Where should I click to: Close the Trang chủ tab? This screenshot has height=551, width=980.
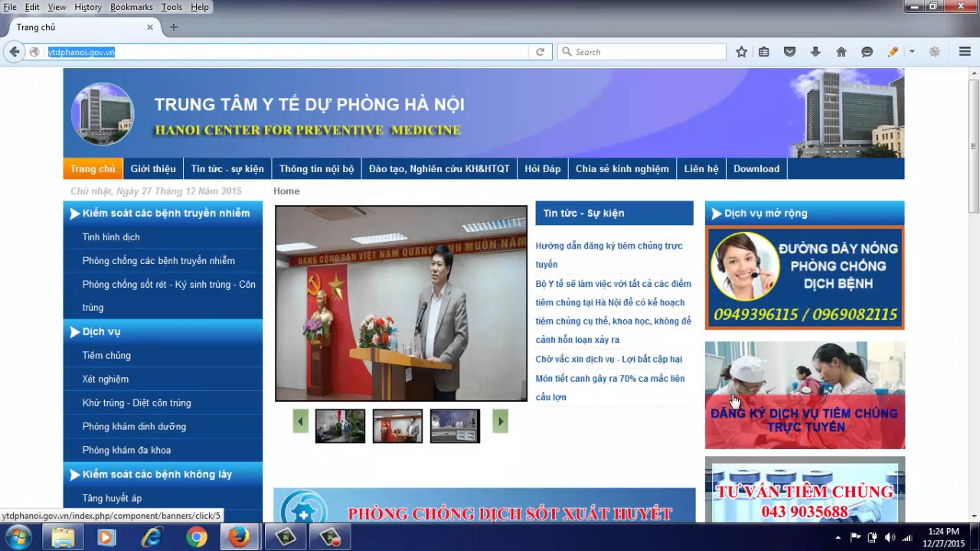(150, 27)
